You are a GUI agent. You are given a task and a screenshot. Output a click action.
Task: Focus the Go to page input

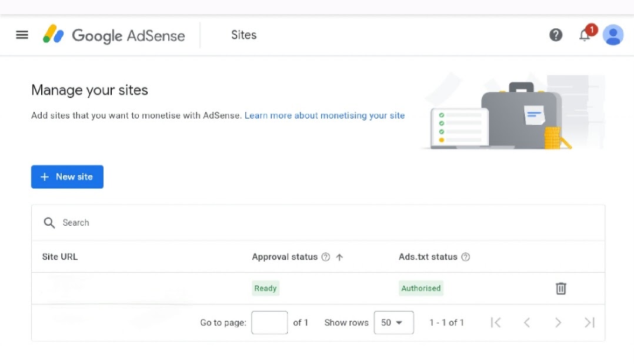(269, 322)
